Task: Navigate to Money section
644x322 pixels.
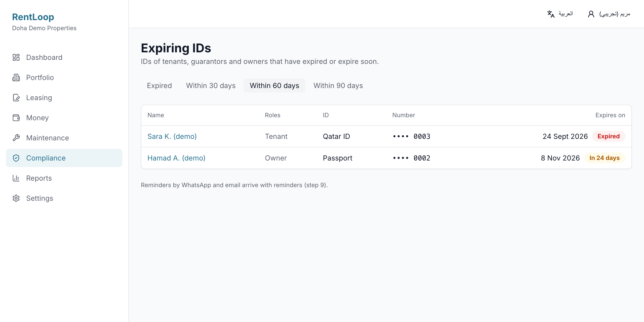Action: pos(64,118)
